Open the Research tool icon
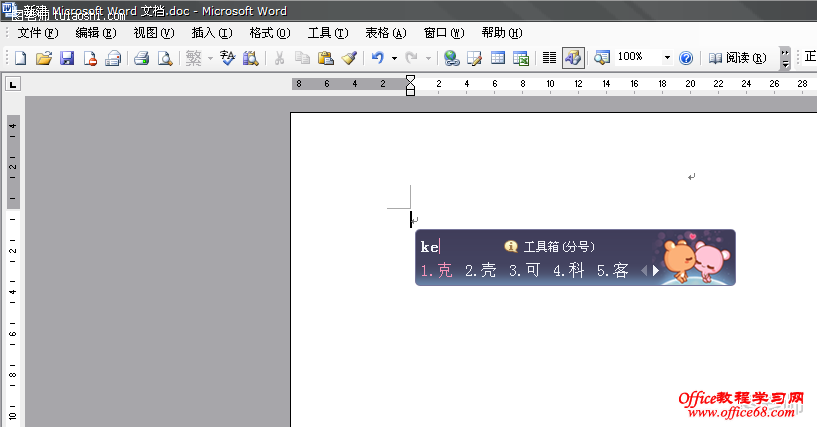817x427 pixels. [251, 58]
